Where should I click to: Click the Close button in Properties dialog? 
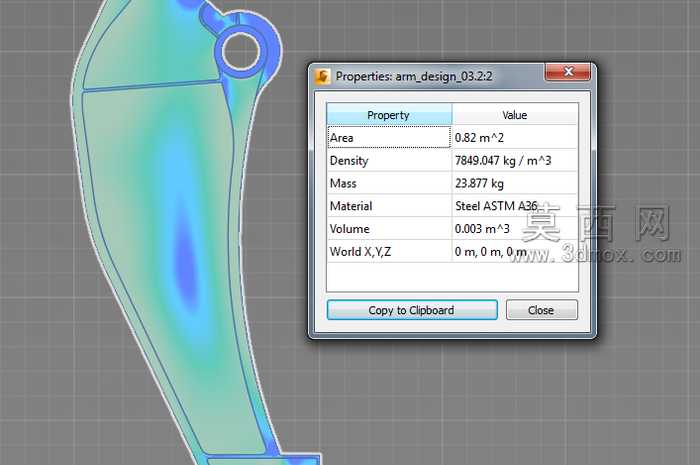click(x=541, y=310)
